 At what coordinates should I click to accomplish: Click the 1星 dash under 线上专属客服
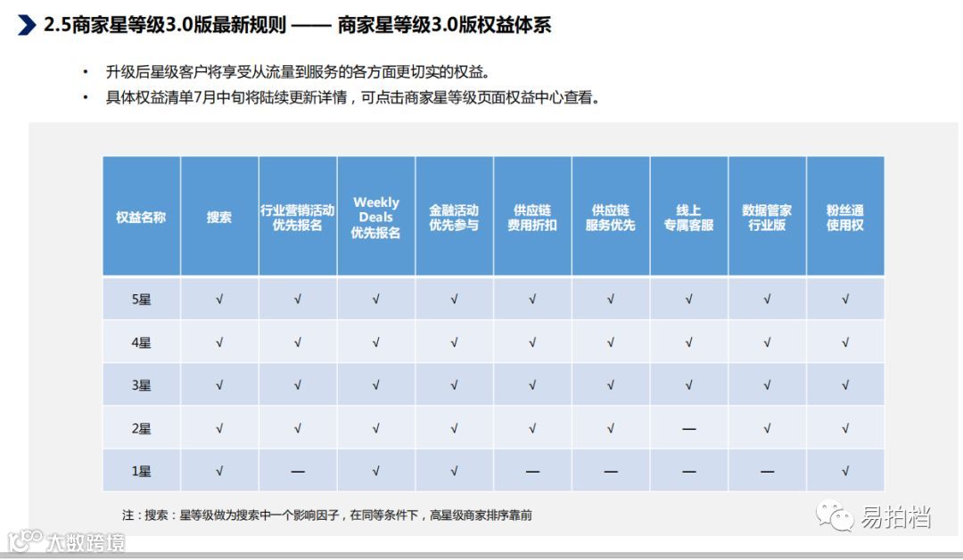coord(688,472)
